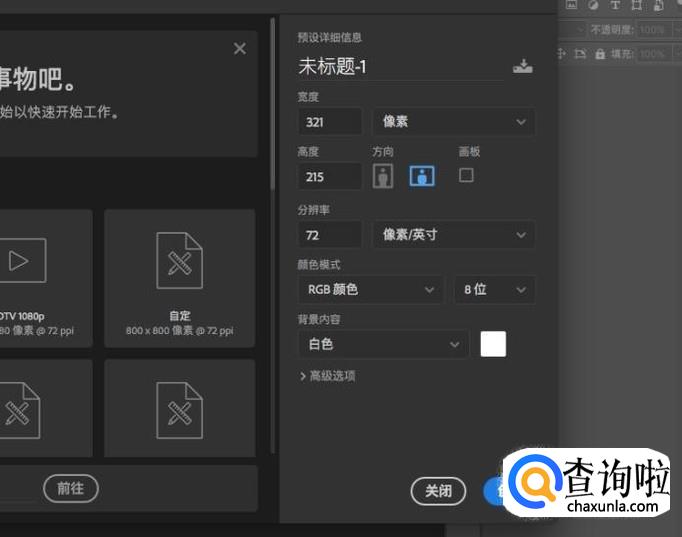Image resolution: width=682 pixels, height=537 pixels.
Task: Click the document name field 未标题-1
Action: [x=400, y=67]
